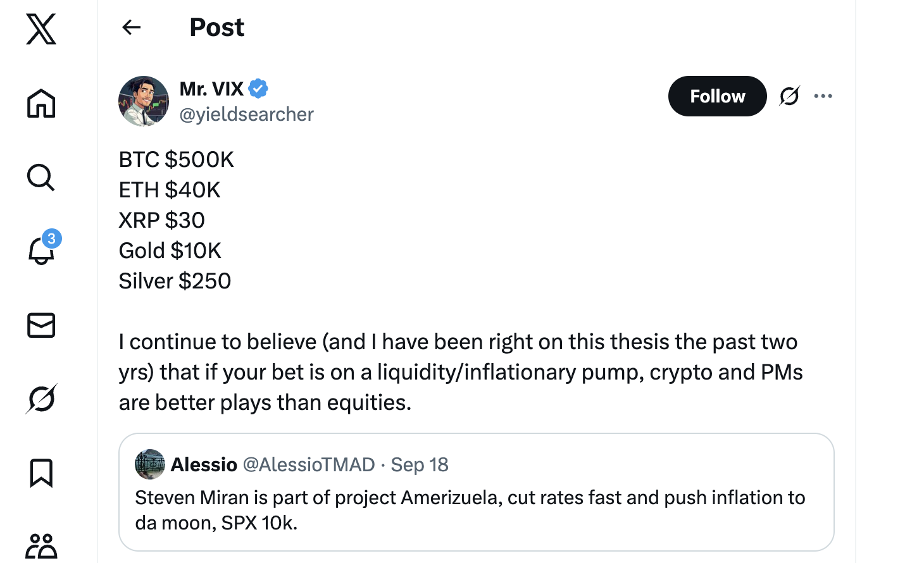Open the Search/Explore page

point(41,178)
